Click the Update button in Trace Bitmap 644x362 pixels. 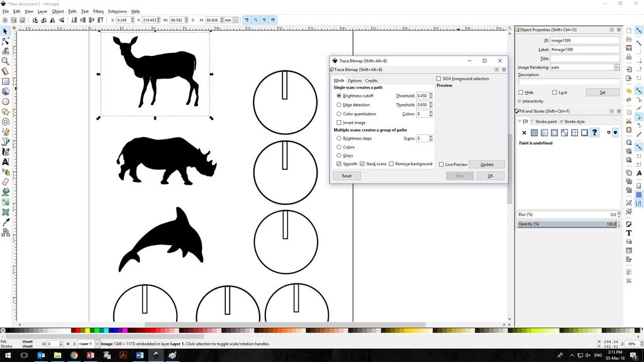coord(487,164)
